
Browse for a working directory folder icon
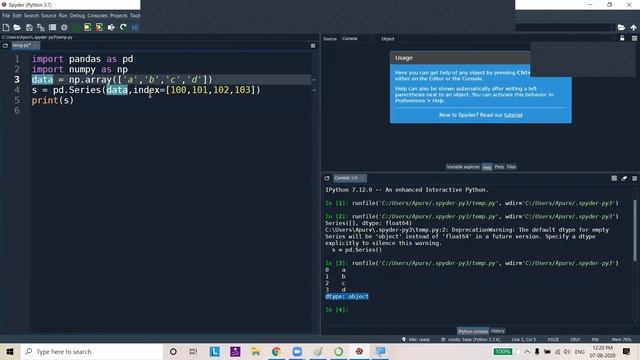point(621,27)
